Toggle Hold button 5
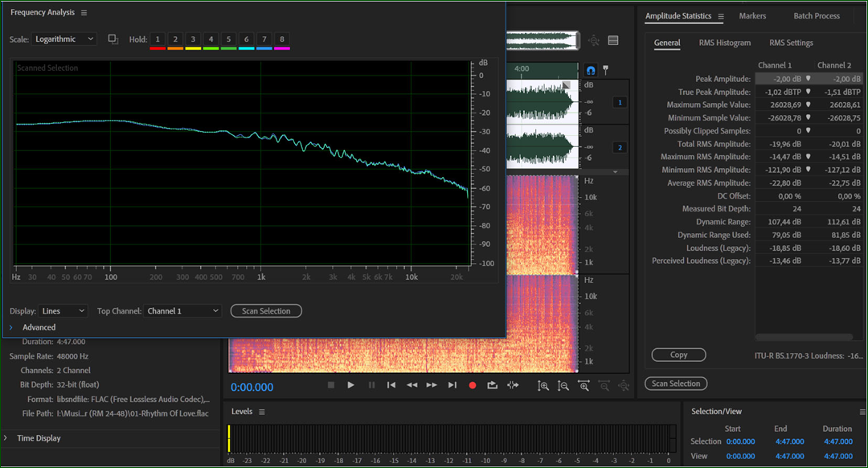Image resolution: width=868 pixels, height=468 pixels. pyautogui.click(x=228, y=39)
